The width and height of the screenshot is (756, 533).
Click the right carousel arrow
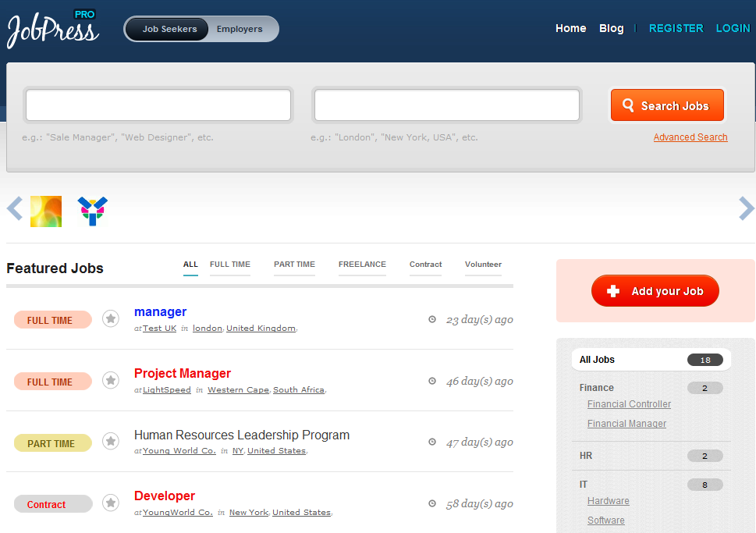point(747,208)
